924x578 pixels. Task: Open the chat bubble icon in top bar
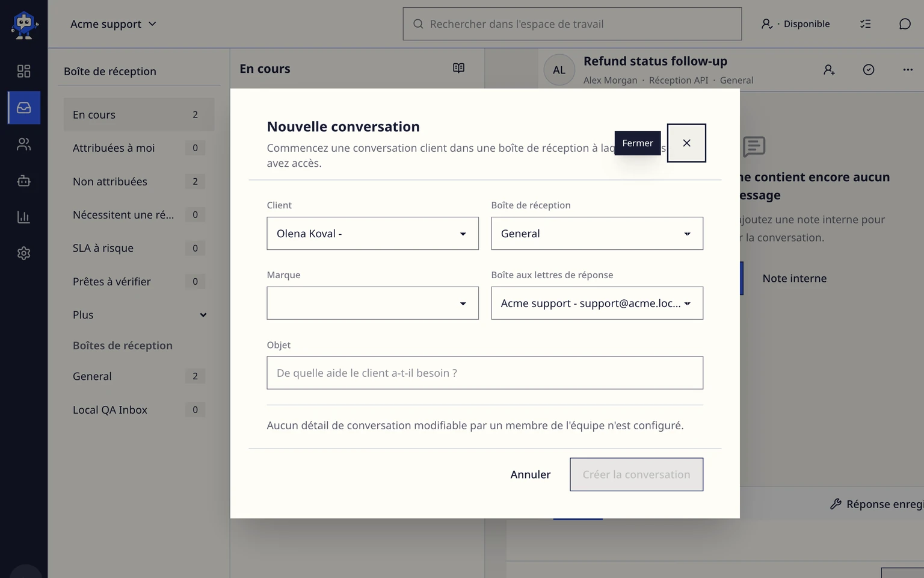coord(905,24)
